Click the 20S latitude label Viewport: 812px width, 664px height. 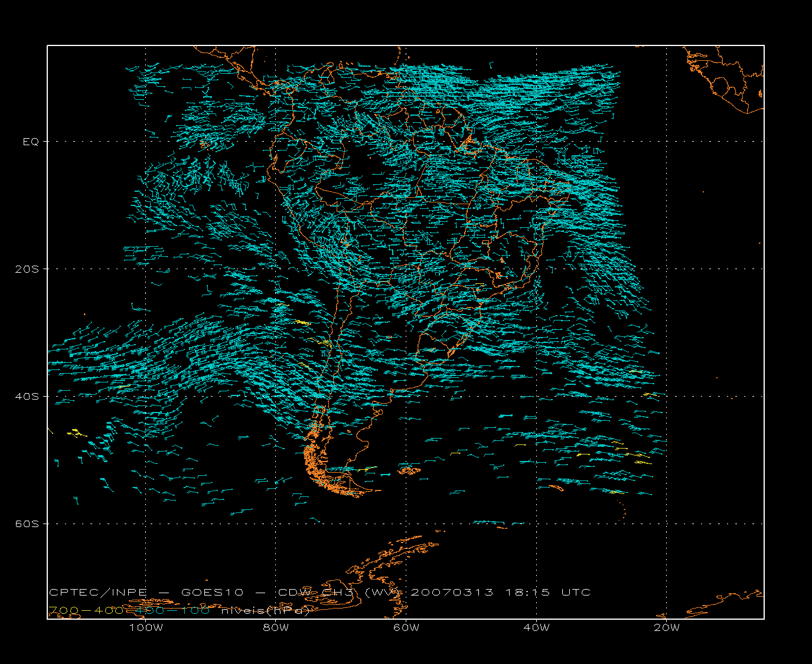tap(28, 269)
